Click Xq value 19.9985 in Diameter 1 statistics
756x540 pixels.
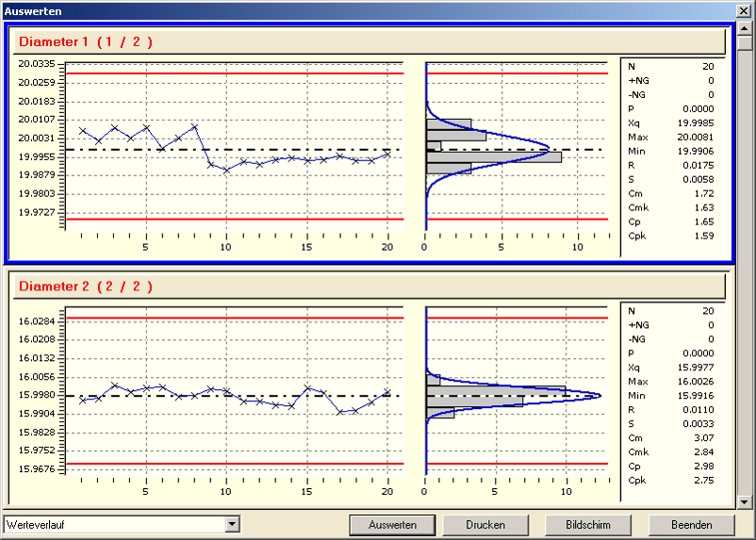(697, 123)
